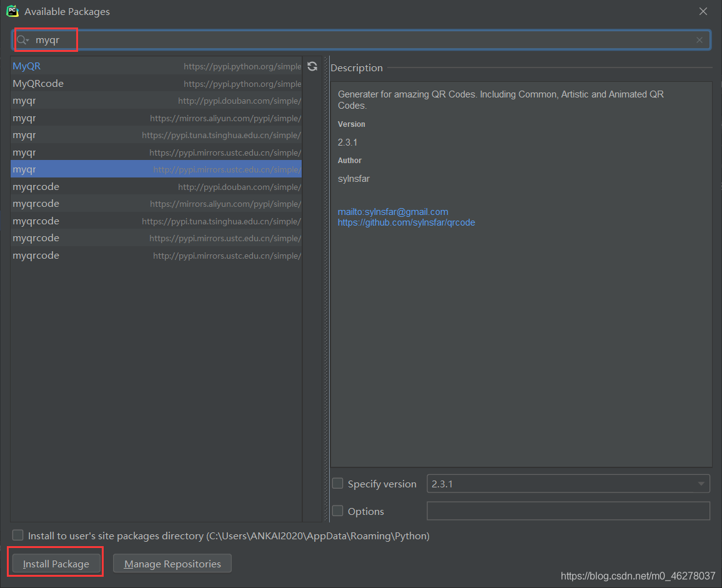Tick install to user's site packages directory
The width and height of the screenshot is (722, 588).
click(x=18, y=535)
